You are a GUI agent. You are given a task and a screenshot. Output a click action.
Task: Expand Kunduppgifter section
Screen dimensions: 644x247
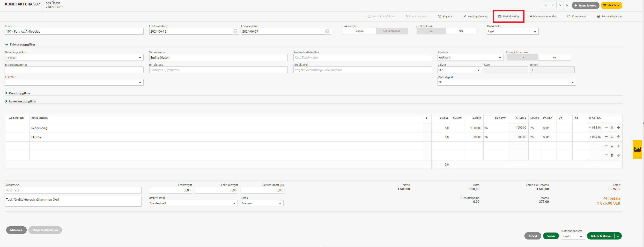tap(18, 93)
